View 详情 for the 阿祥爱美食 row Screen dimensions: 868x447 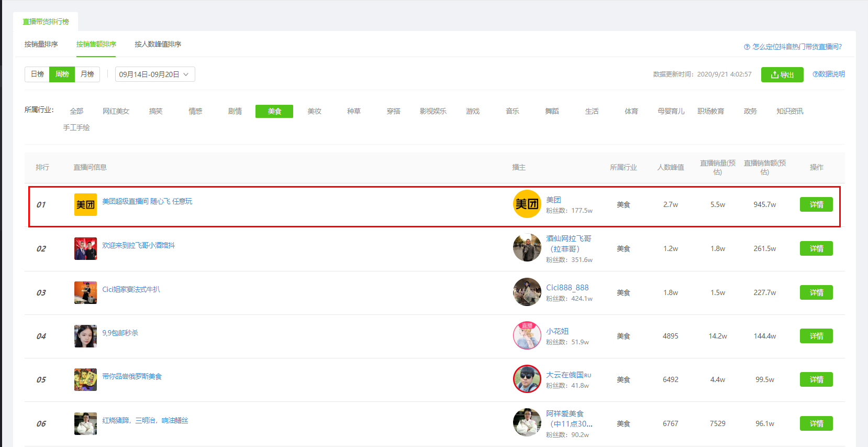coord(816,423)
